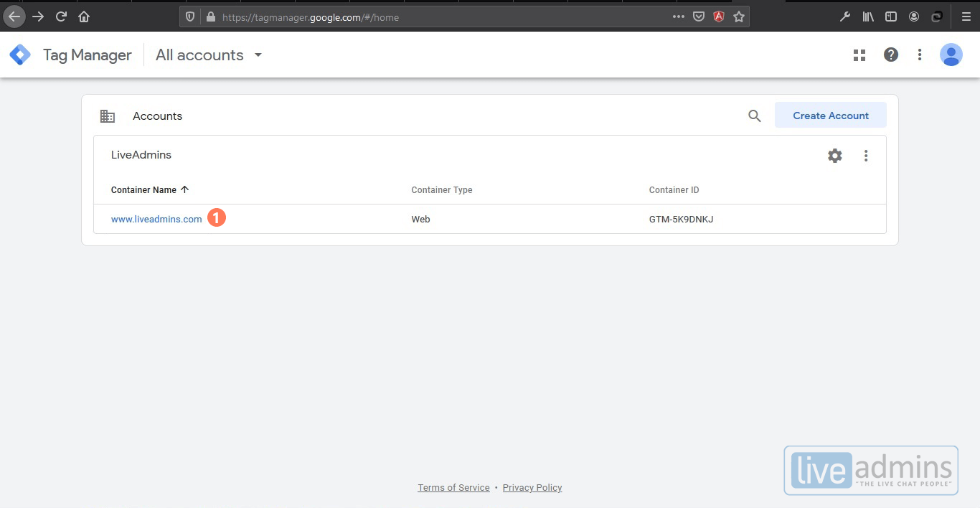Image resolution: width=980 pixels, height=508 pixels.
Task: Click the extension icon next to hamburger menu
Action: (937, 17)
